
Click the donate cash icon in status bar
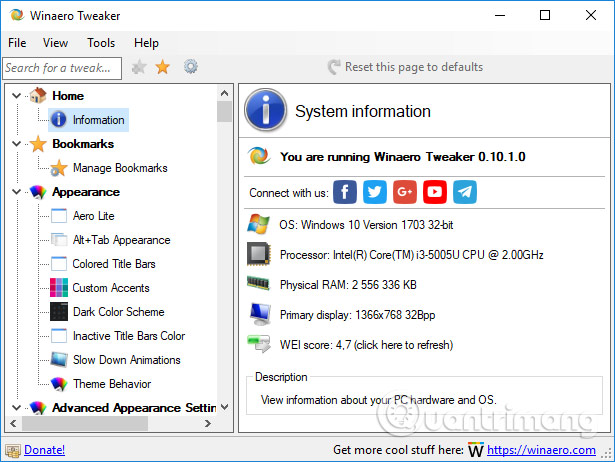(x=13, y=451)
